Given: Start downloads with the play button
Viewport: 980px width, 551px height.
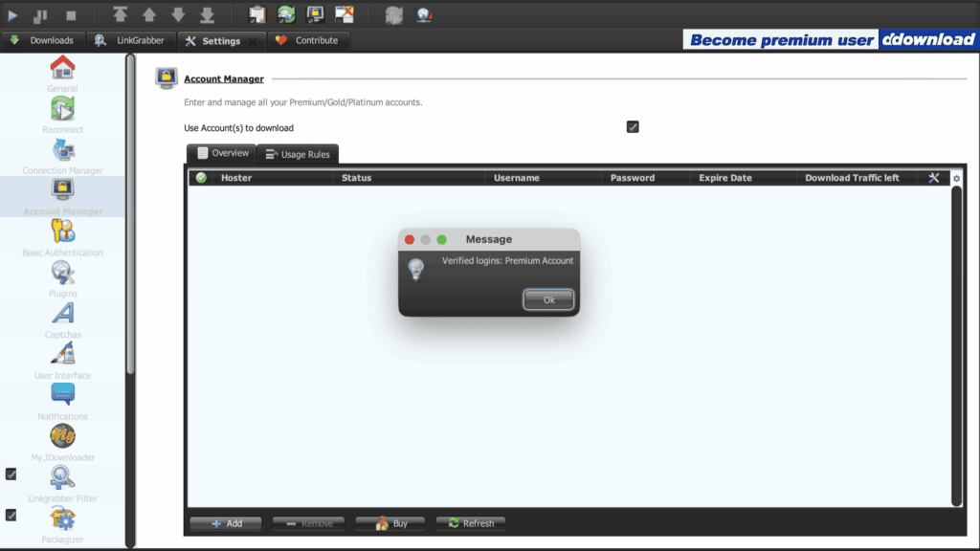Looking at the screenshot, I should [11, 15].
